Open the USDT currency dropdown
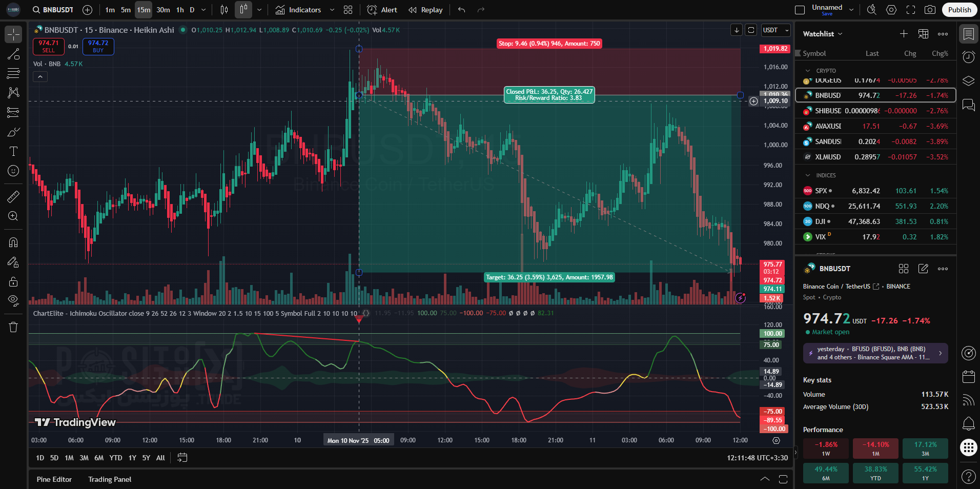The height and width of the screenshot is (489, 980). (x=775, y=30)
